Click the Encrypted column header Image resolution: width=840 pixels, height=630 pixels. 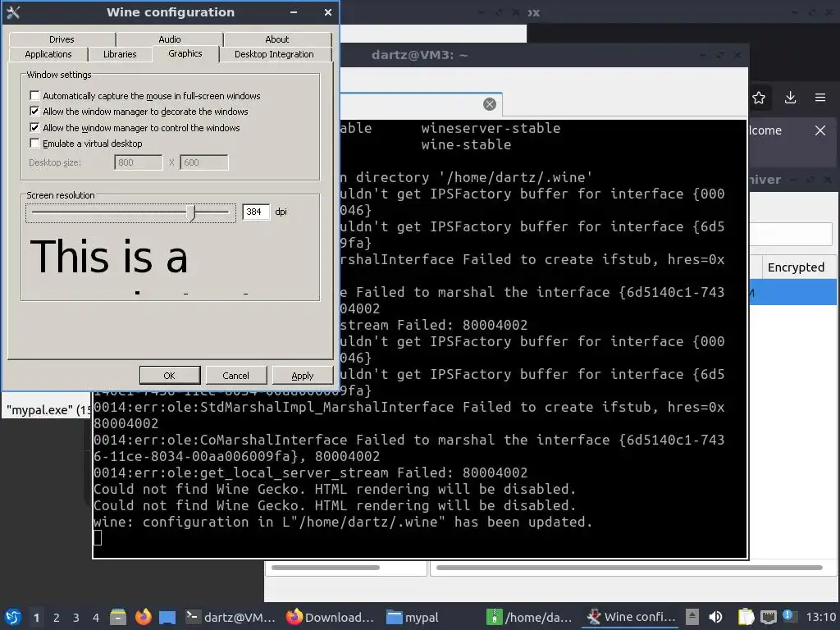796,267
